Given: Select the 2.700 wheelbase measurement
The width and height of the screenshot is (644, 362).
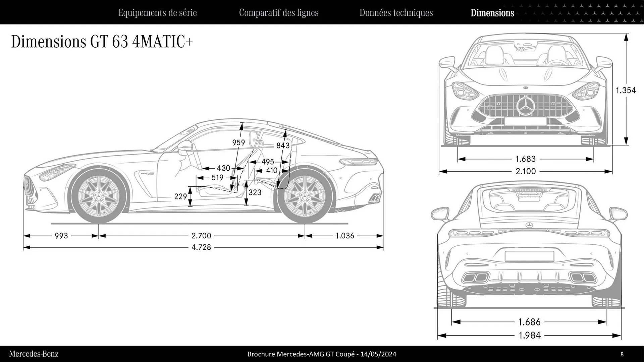Looking at the screenshot, I should click(x=201, y=235).
